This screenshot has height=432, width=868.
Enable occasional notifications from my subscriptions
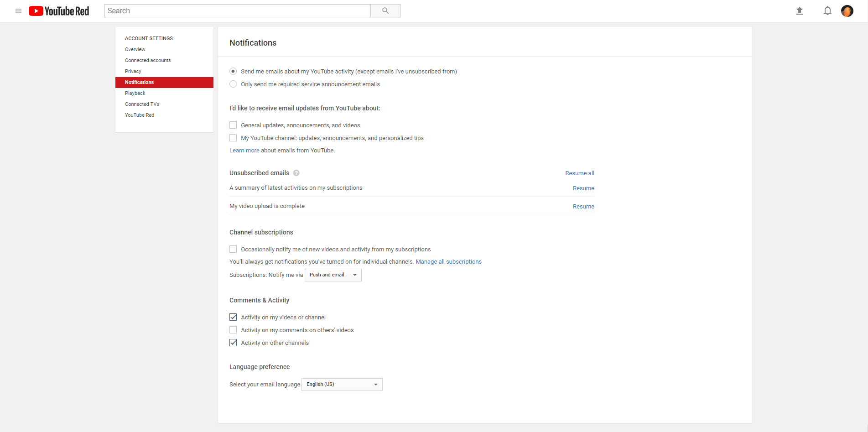tap(233, 249)
